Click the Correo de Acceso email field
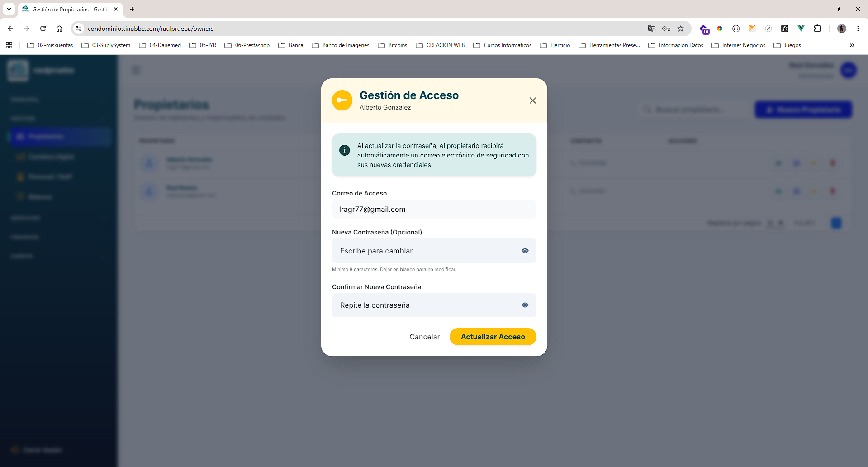 pos(434,209)
